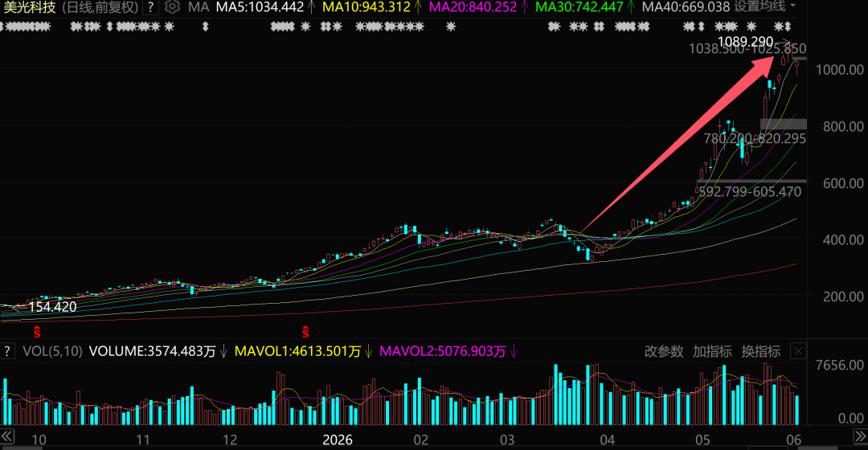The width and height of the screenshot is (868, 450).
Task: Click the 600.00 price axis value
Action: tap(843, 183)
